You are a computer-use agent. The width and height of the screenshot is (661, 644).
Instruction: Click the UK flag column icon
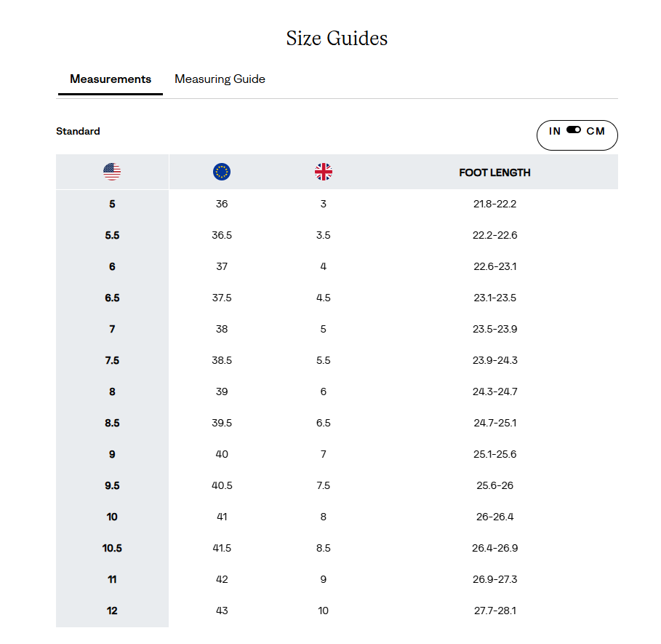(324, 172)
